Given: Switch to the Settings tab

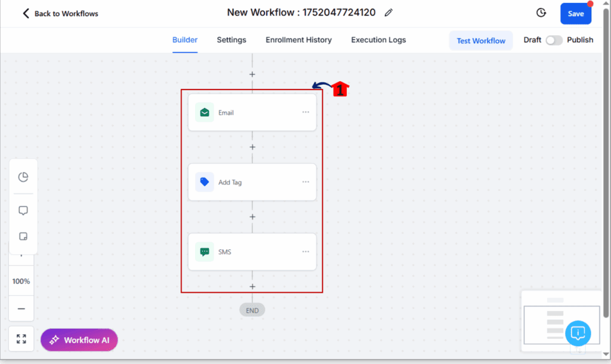Looking at the screenshot, I should tap(232, 40).
